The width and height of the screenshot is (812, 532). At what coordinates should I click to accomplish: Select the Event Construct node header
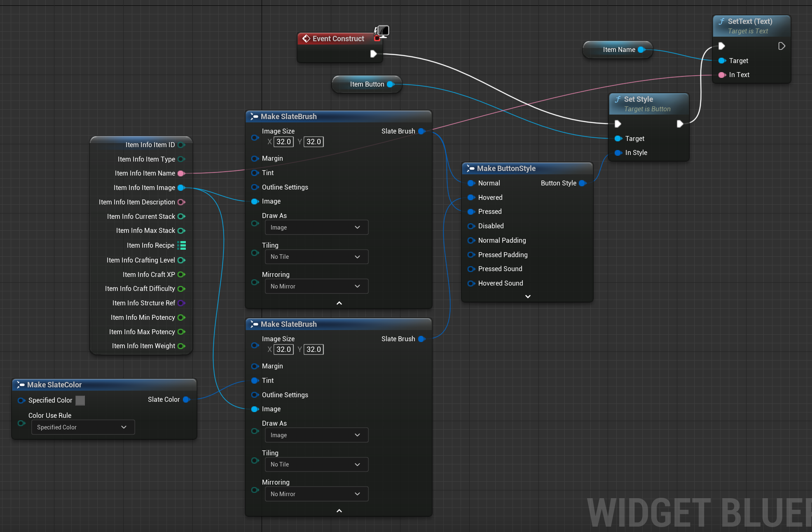(x=338, y=39)
